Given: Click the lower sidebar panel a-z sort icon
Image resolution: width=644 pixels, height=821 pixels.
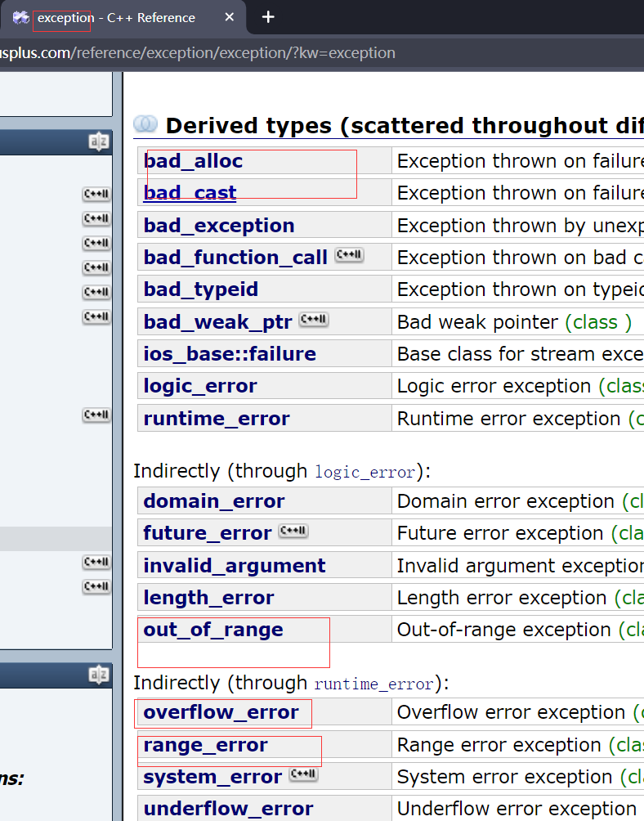Looking at the screenshot, I should [x=99, y=675].
